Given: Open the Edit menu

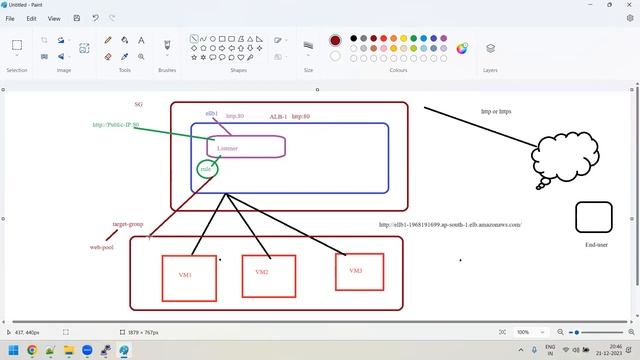Looking at the screenshot, I should pos(31,18).
